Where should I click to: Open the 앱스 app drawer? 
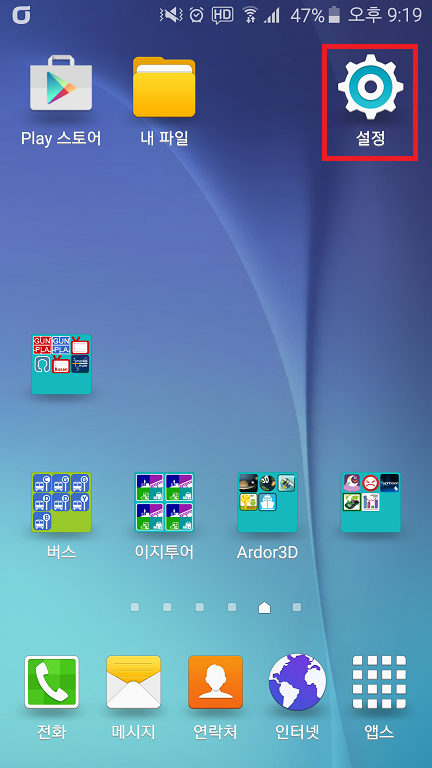click(x=379, y=682)
